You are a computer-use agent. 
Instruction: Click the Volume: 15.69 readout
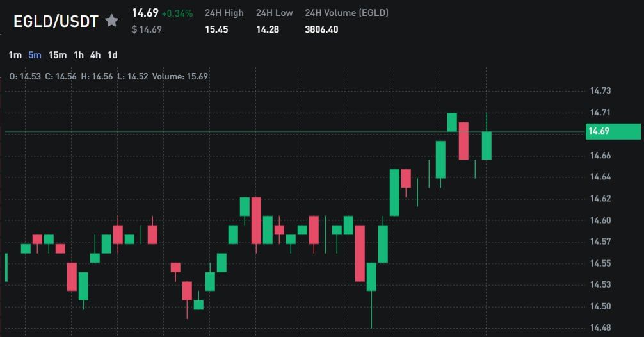[x=180, y=76]
